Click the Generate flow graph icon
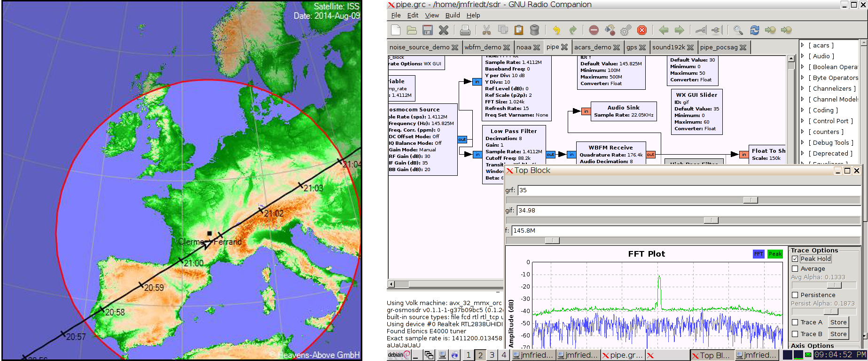Viewport: 868px width, 361px height. point(610,30)
